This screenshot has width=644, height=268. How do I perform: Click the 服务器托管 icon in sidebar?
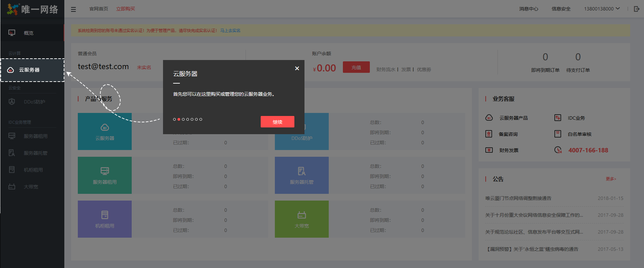coord(12,153)
